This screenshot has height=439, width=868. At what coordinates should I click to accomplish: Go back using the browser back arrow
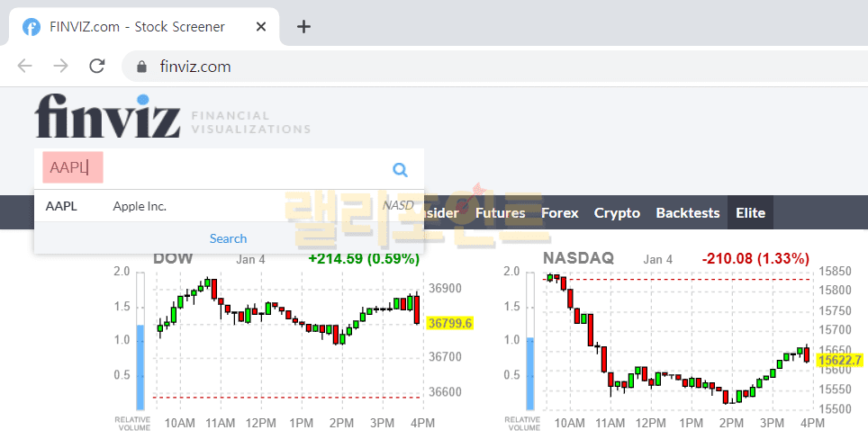(x=25, y=66)
